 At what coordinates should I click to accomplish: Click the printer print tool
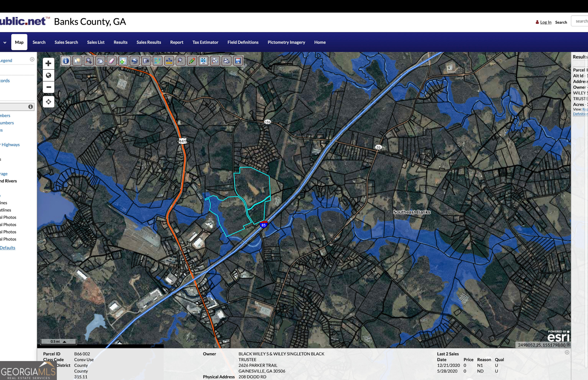tap(226, 61)
